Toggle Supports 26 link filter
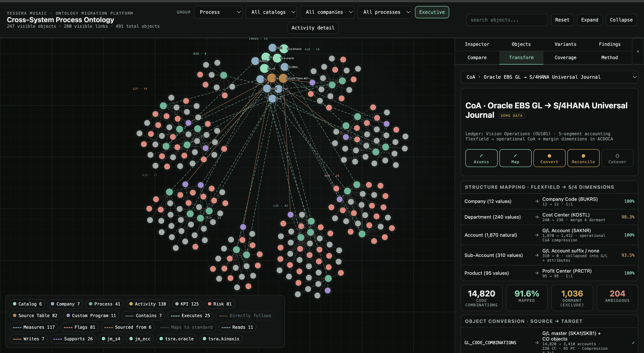 pos(73,339)
